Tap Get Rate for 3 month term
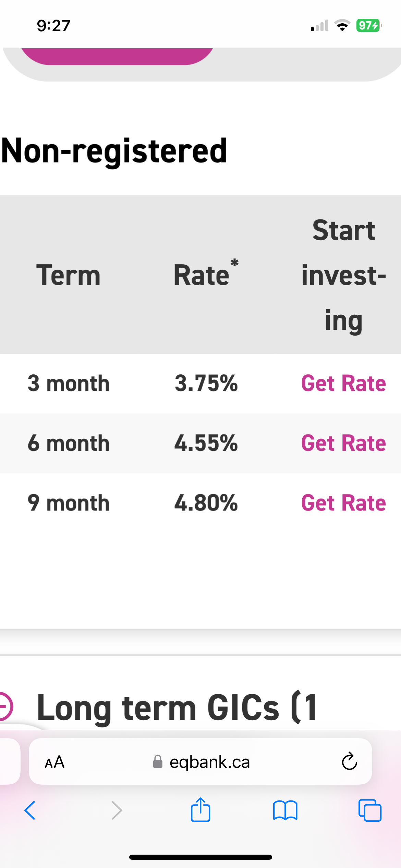 pos(343,383)
